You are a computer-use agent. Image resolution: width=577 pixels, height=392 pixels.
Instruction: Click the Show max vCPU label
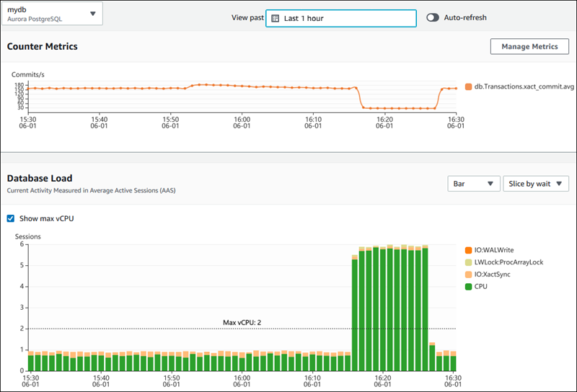(46, 218)
